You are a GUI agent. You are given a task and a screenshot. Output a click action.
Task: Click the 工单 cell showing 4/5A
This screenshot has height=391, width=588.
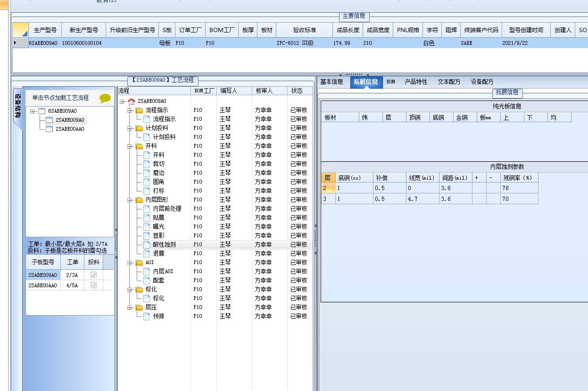(x=72, y=285)
